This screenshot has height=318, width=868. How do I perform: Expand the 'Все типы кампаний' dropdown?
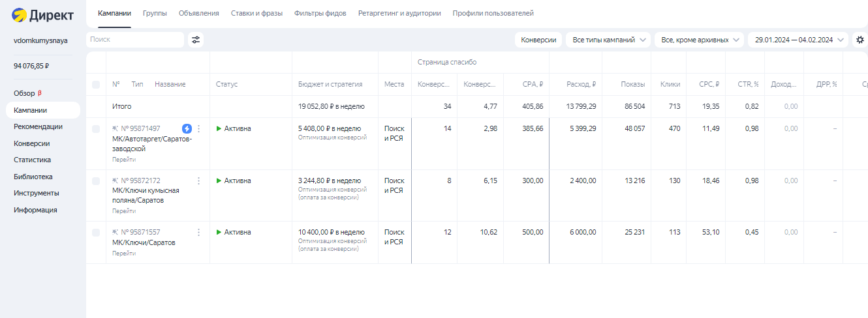(608, 40)
